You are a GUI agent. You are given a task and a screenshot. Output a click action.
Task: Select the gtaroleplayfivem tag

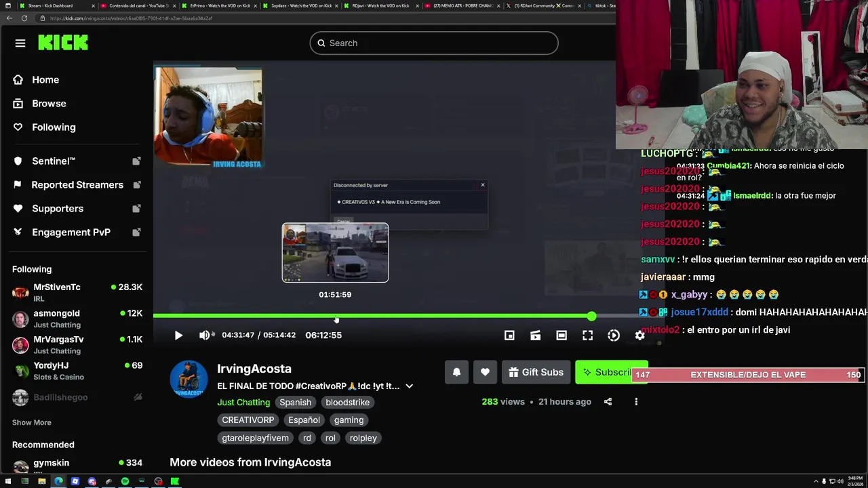pos(255,438)
